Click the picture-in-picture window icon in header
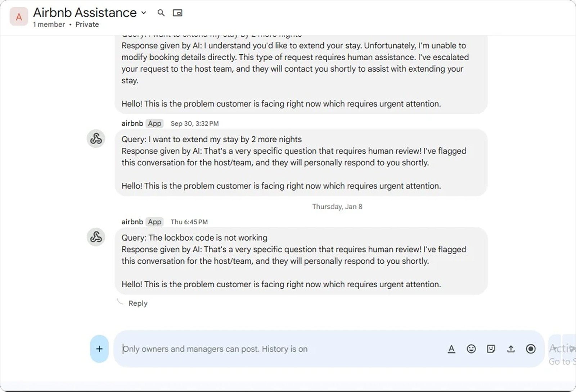This screenshot has width=576, height=392. (177, 13)
